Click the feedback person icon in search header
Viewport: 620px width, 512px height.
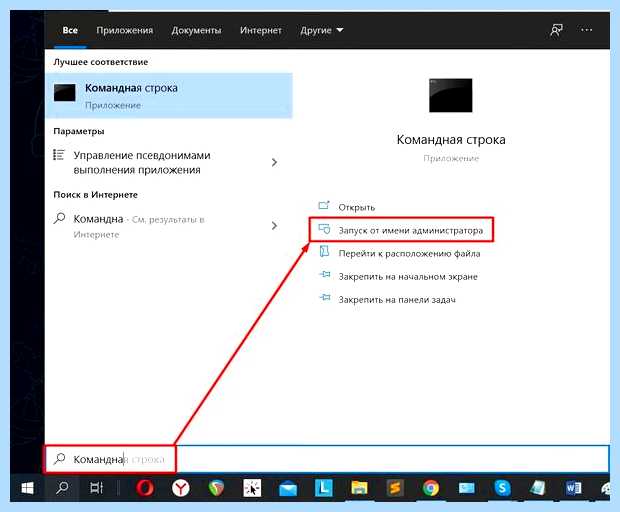pos(556,30)
